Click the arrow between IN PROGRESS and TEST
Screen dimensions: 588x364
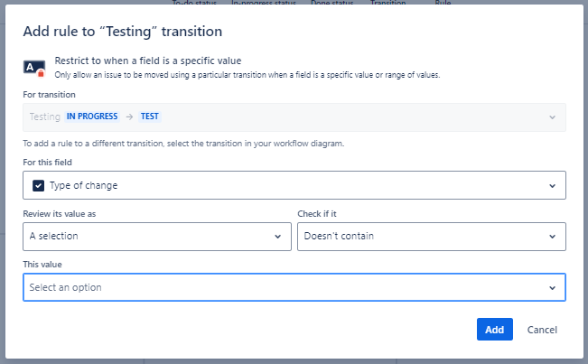click(129, 117)
